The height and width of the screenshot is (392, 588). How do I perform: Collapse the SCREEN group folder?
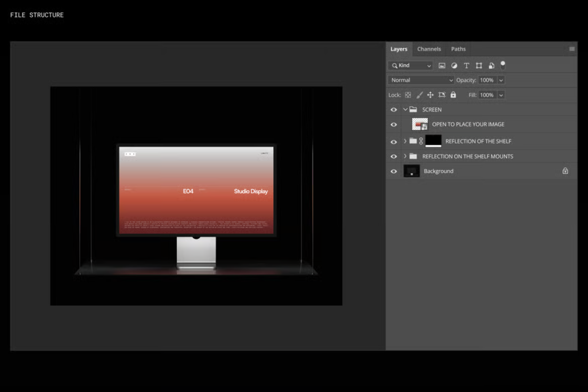click(x=405, y=110)
